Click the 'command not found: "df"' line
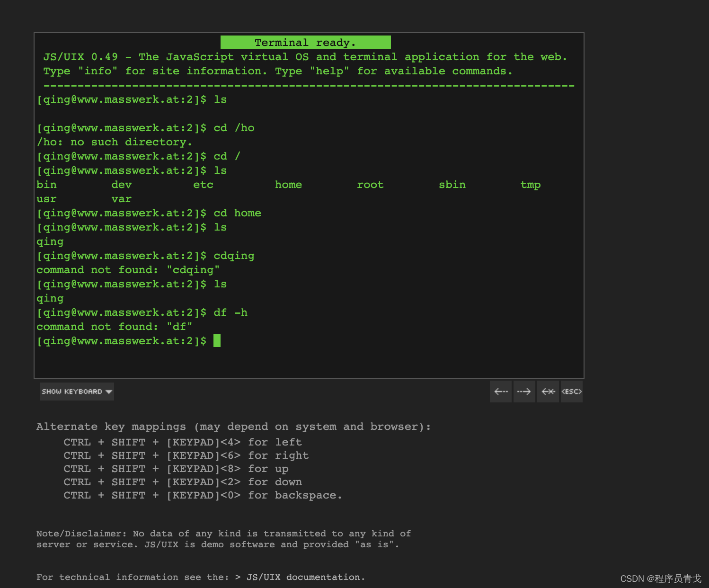The image size is (709, 588). click(115, 327)
